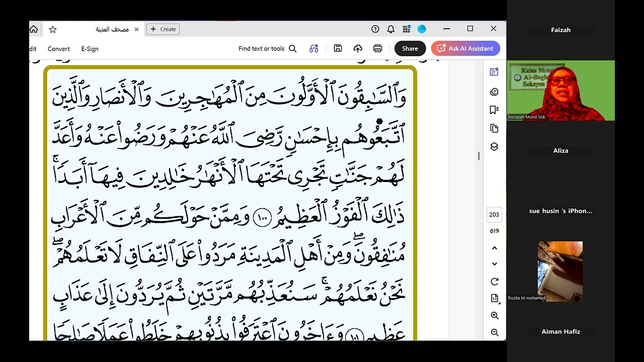The width and height of the screenshot is (644, 362).
Task: Select participant Aiman Hafiz tile
Action: pyautogui.click(x=560, y=332)
